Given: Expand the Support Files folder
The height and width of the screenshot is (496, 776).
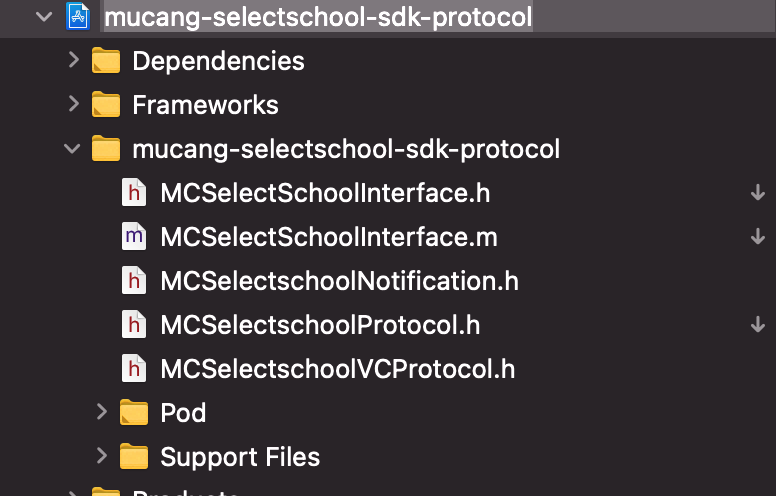Looking at the screenshot, I should coord(101,456).
